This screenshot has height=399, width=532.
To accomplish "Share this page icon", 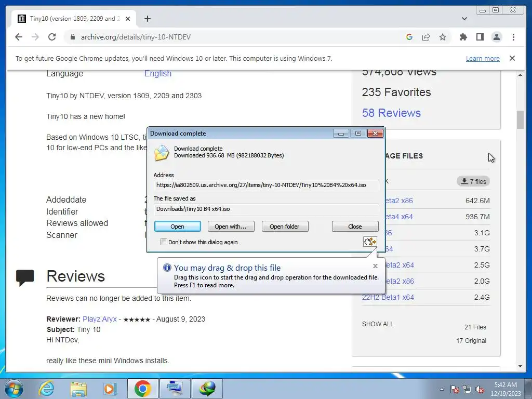I will click(426, 37).
